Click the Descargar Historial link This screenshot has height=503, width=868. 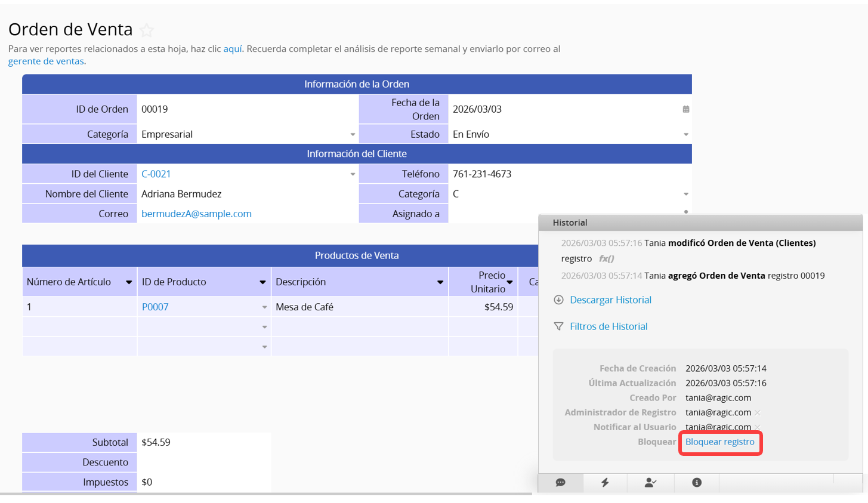point(610,300)
